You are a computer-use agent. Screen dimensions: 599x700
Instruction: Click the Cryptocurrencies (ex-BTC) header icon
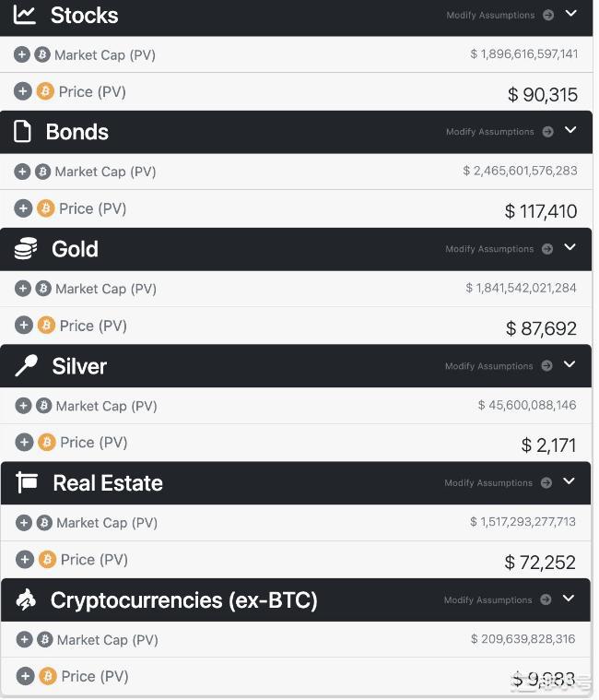pos(27,600)
